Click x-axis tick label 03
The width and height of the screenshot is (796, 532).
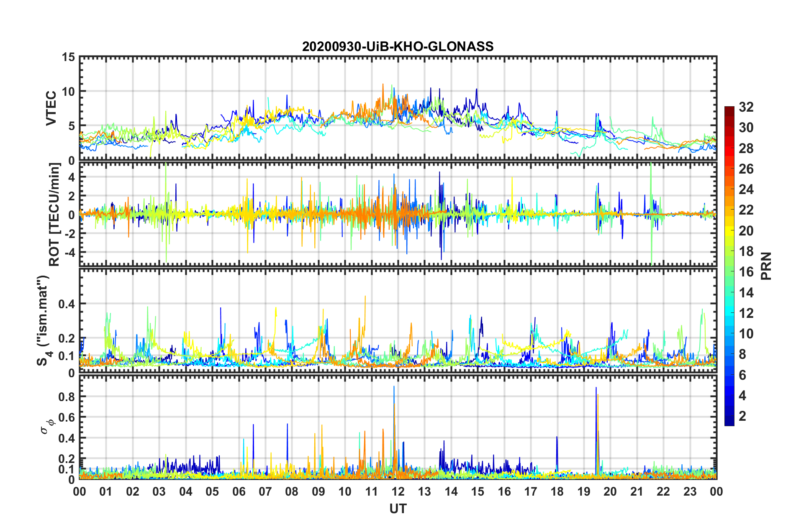pos(159,491)
